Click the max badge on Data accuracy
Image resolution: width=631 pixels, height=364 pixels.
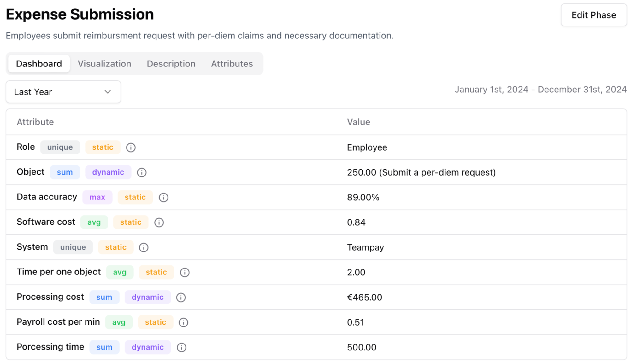click(97, 197)
